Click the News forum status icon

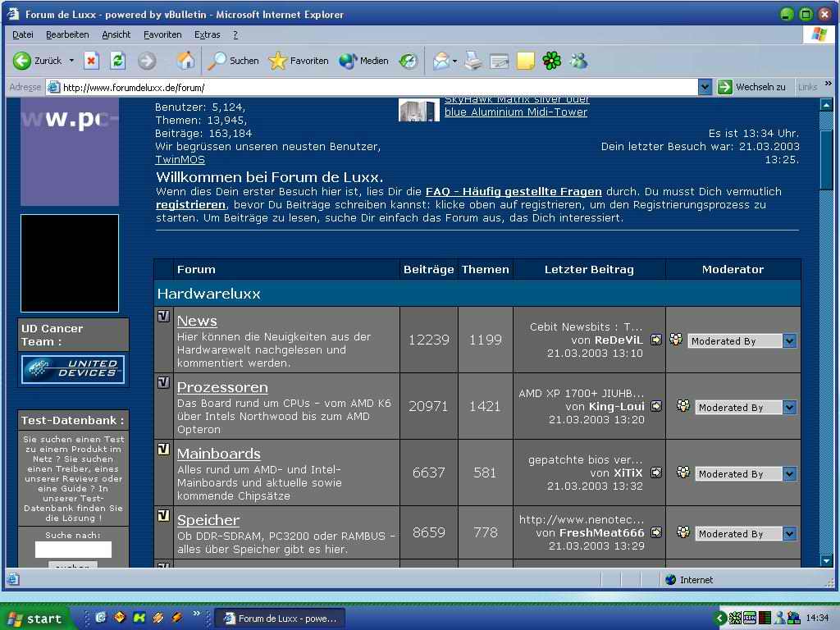(x=164, y=316)
